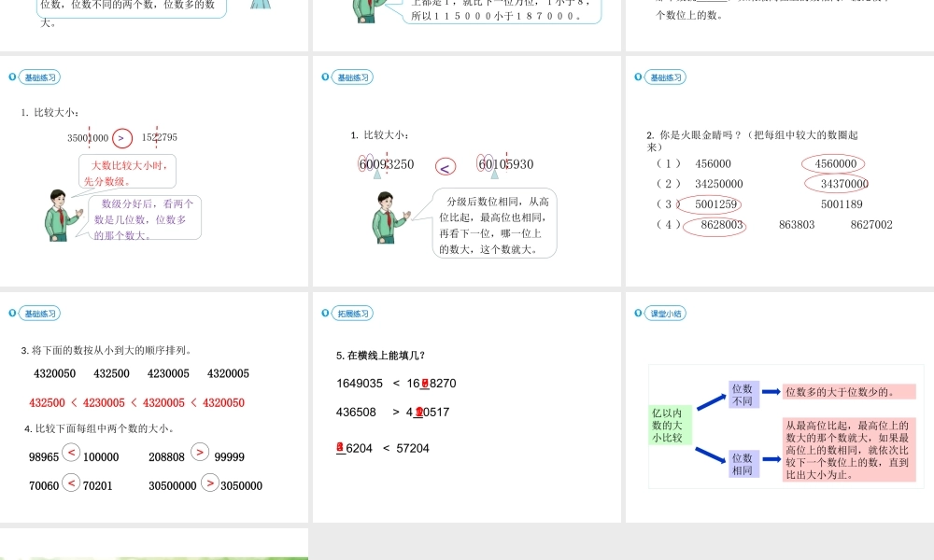
Task: Click the circled answer 5001259
Action: click(x=715, y=204)
